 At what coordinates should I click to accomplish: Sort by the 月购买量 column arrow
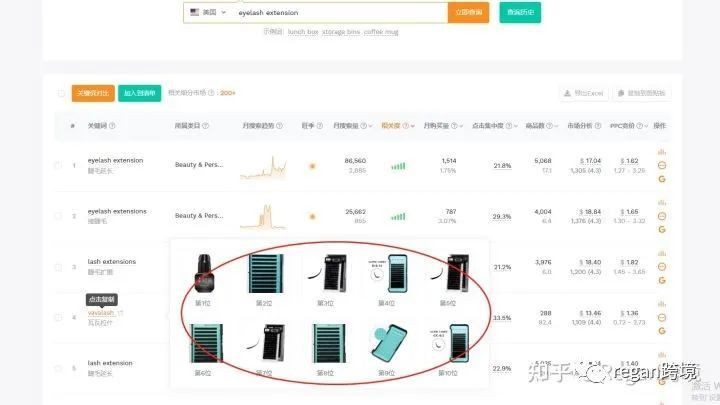(461, 126)
